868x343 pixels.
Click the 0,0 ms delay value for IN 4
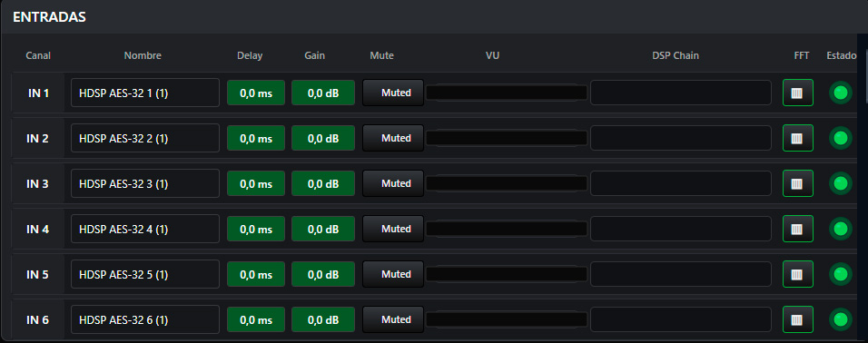[x=256, y=229]
